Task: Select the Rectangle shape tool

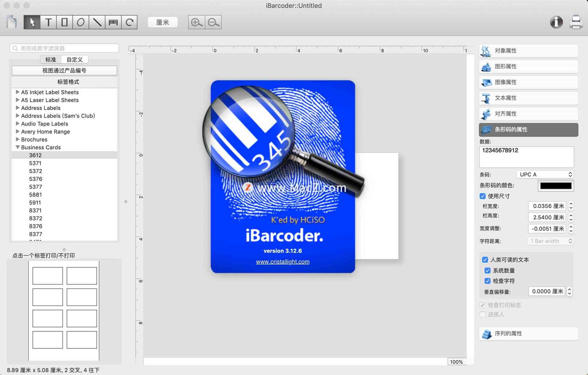Action: click(x=64, y=22)
